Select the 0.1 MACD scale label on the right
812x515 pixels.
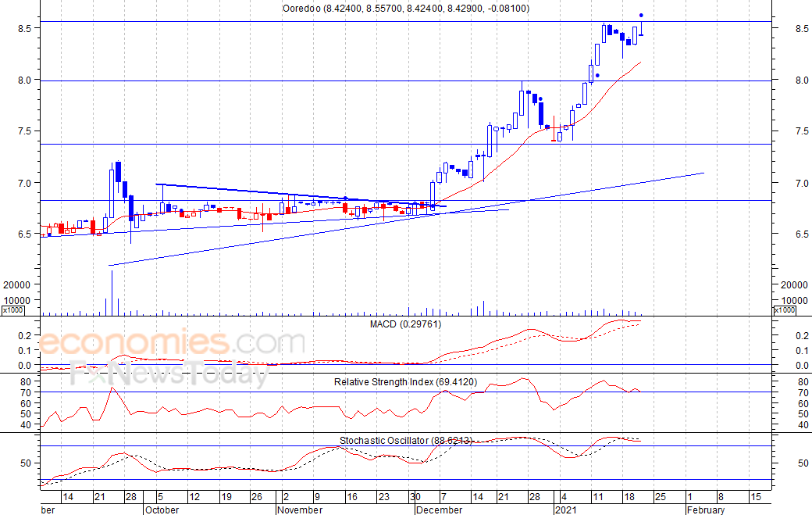coord(802,351)
